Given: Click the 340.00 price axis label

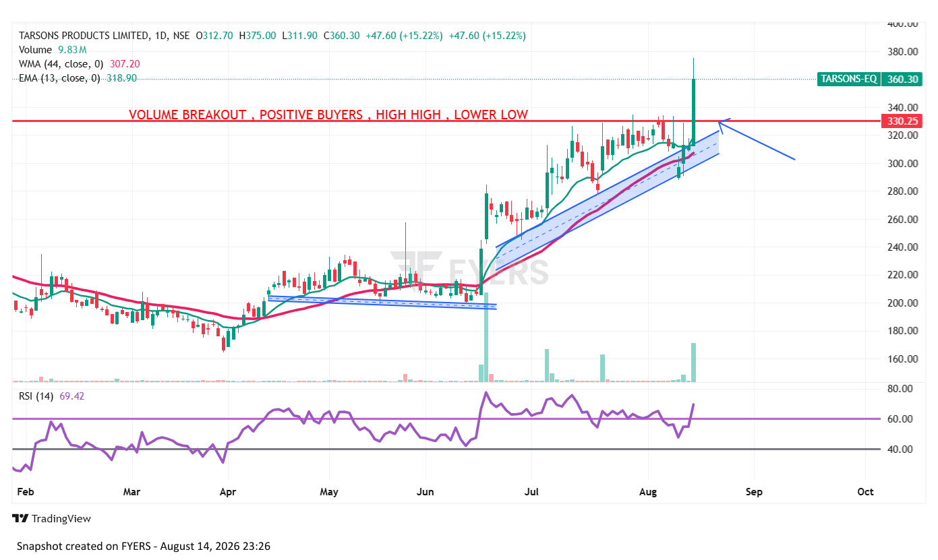Looking at the screenshot, I should click(903, 108).
